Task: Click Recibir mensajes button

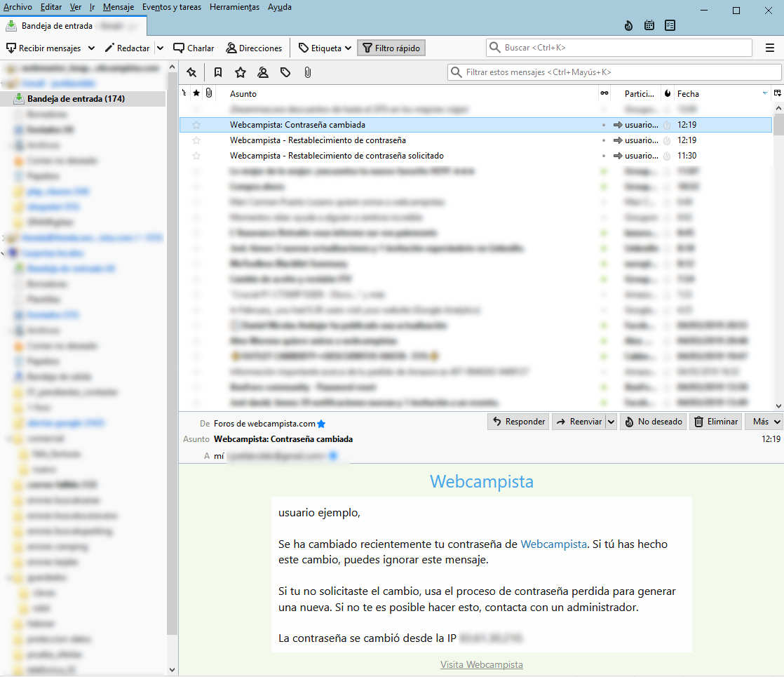Action: click(x=44, y=48)
